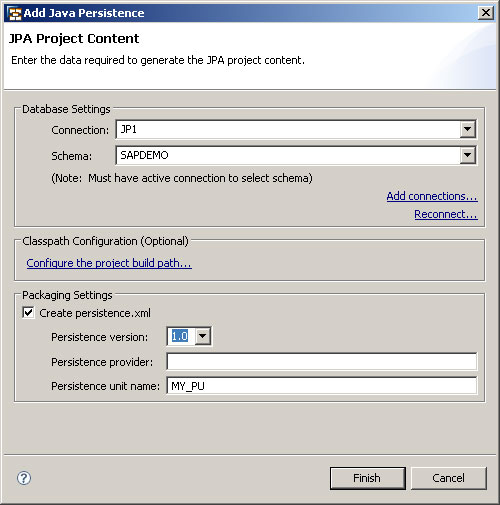Viewport: 500px width, 505px height.
Task: Open Configure the project build path link
Action: tap(109, 263)
